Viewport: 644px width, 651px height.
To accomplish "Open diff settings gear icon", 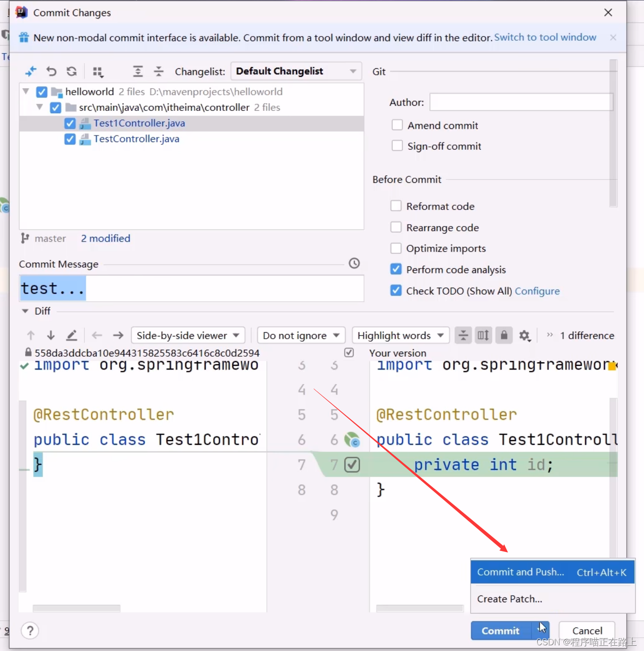I will click(525, 335).
